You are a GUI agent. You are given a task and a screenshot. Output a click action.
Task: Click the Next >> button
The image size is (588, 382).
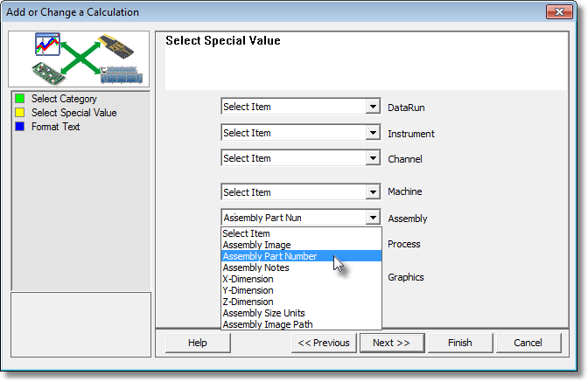(392, 343)
